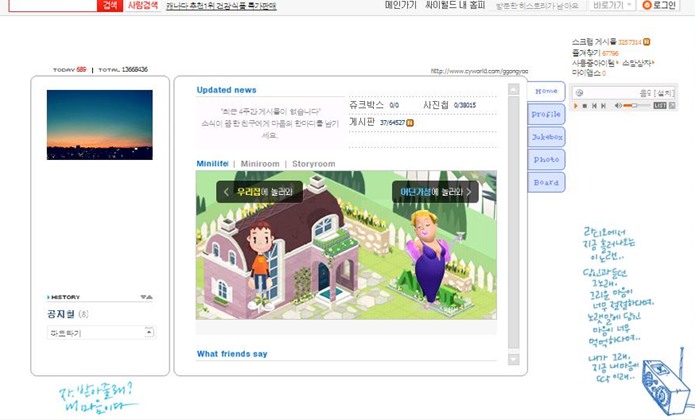Screen dimensions: 695x420
Task: Click 우리집에 놀러와 left banner button
Action: coord(260,192)
